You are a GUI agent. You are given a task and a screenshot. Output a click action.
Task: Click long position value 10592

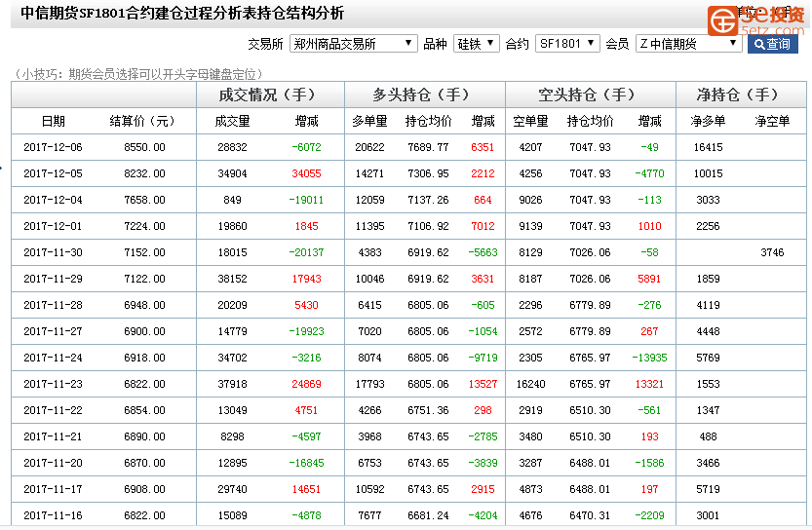(369, 489)
